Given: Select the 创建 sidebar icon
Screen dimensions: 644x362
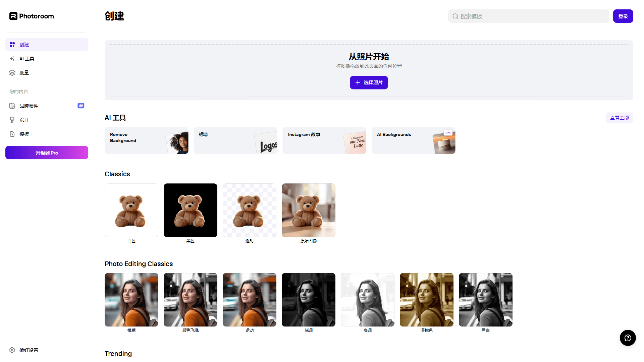Looking at the screenshot, I should 12,44.
